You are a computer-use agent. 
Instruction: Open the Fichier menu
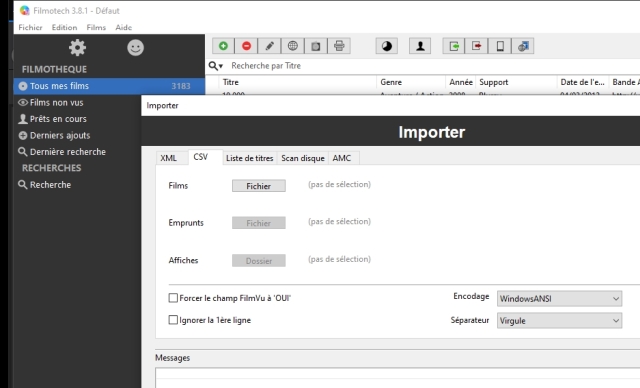pos(30,27)
